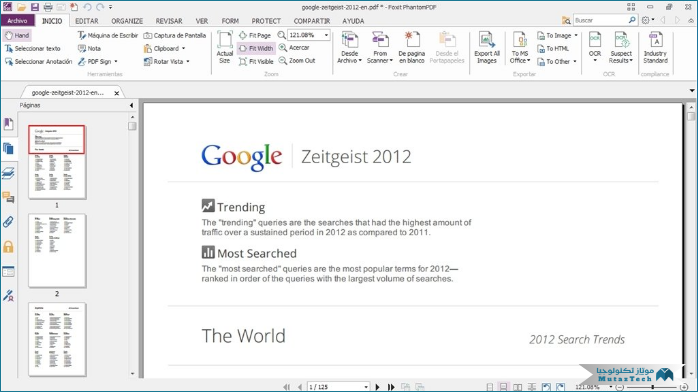Viewport: 698px width, 392px height.
Task: Switch to the REVISAR ribbon tab
Action: (x=169, y=21)
